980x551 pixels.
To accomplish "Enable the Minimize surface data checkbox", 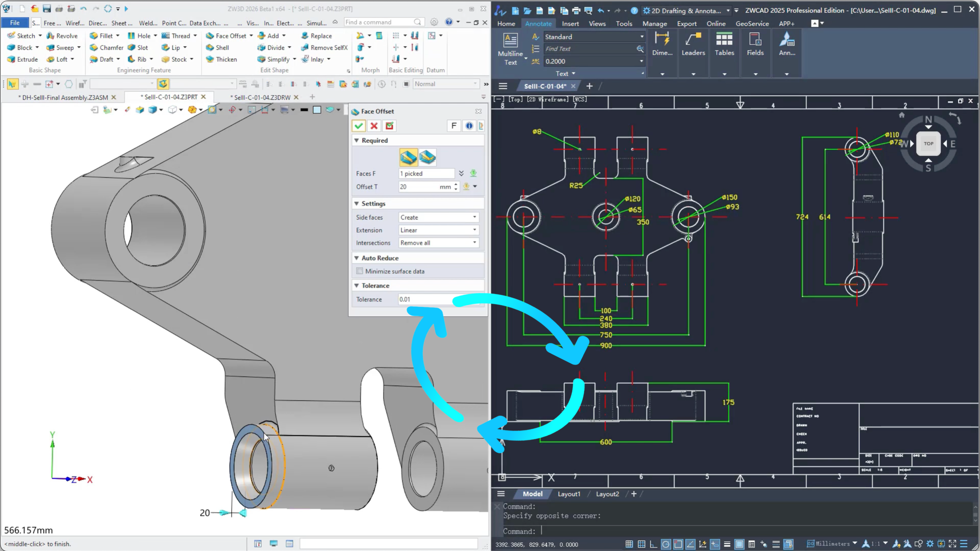I will pos(359,271).
